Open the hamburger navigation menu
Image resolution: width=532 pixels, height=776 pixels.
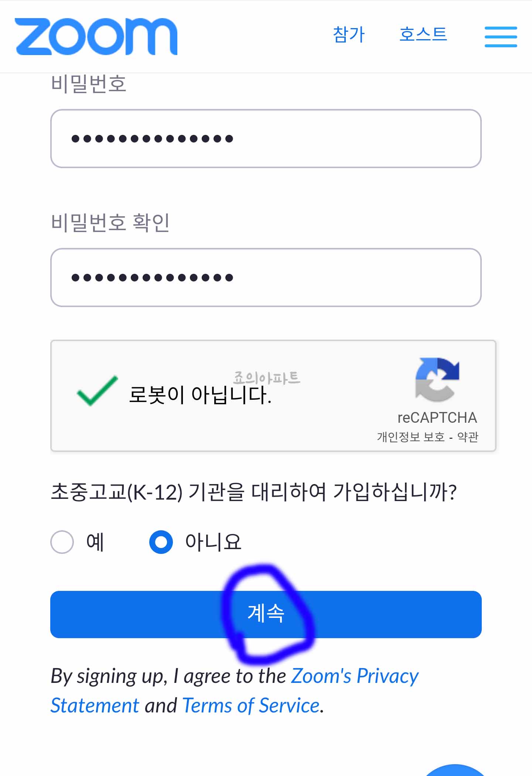[x=501, y=37]
